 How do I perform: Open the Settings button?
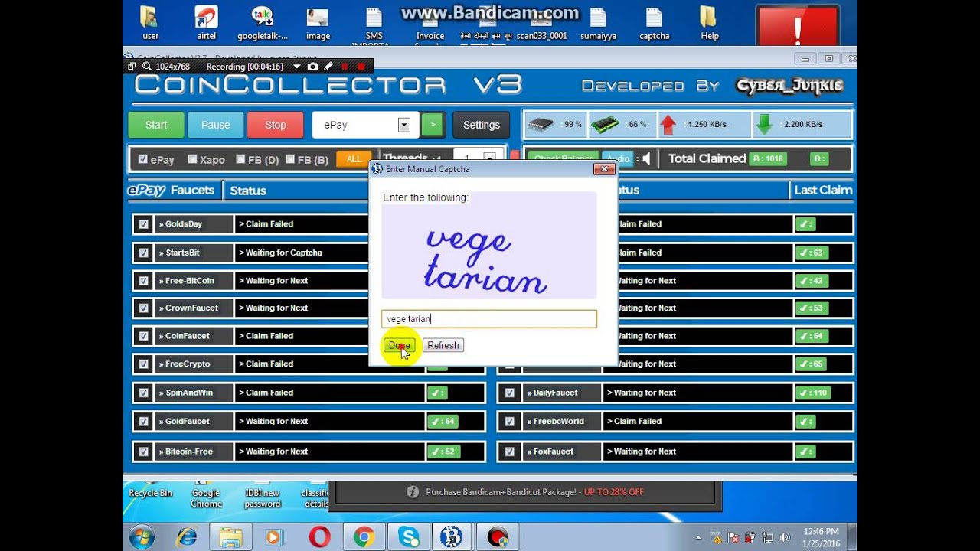click(x=482, y=125)
